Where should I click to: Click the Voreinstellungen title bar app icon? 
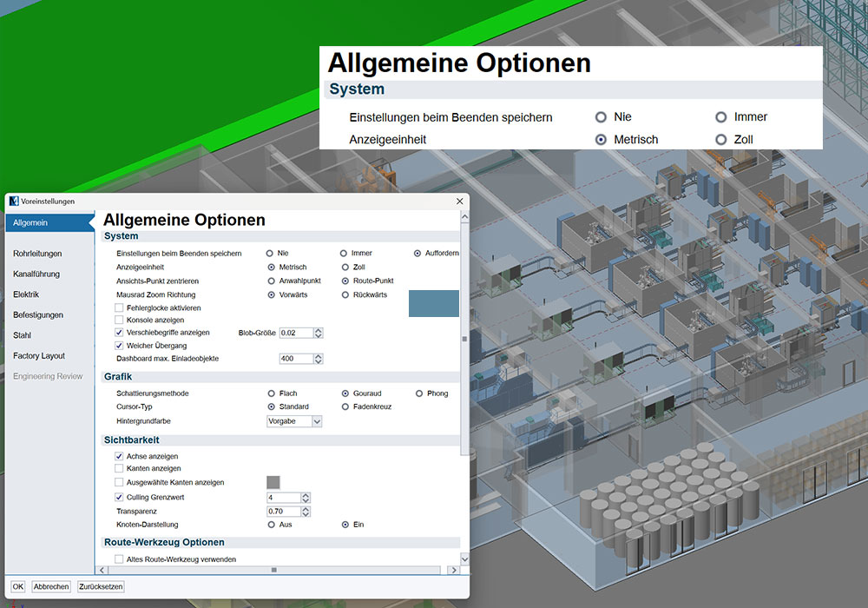pos(14,202)
